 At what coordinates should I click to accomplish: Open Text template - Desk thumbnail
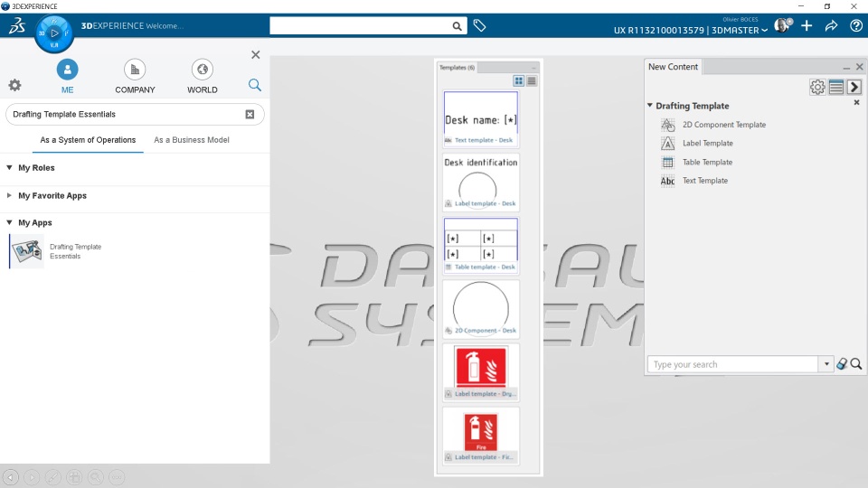click(x=481, y=119)
